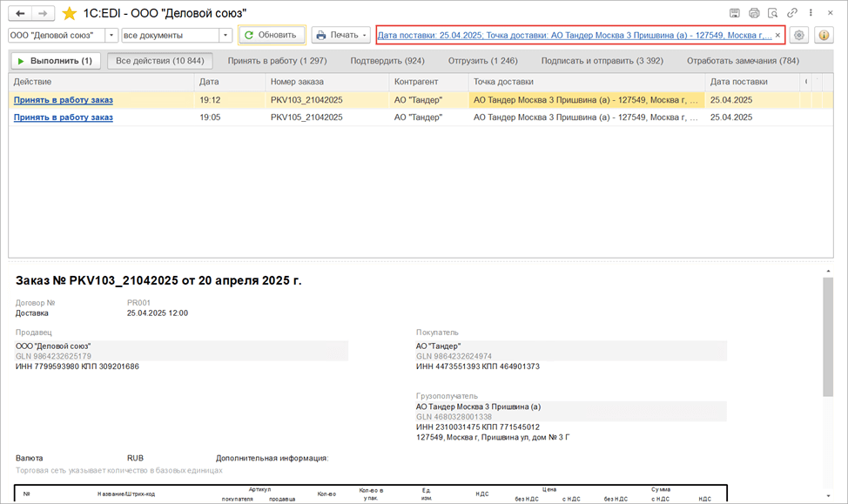Open tab Подписать и отправить (3 392)
Viewport: 848px width, 504px height.
click(602, 61)
